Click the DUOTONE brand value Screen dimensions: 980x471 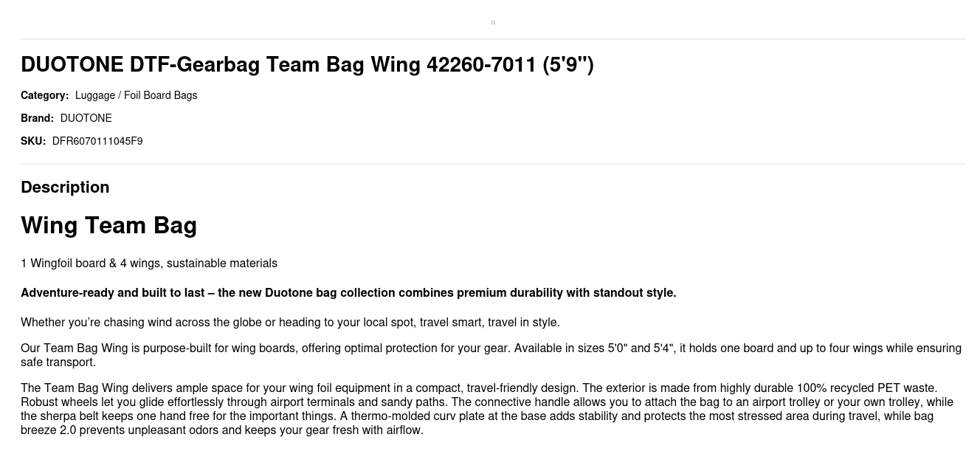(x=86, y=118)
